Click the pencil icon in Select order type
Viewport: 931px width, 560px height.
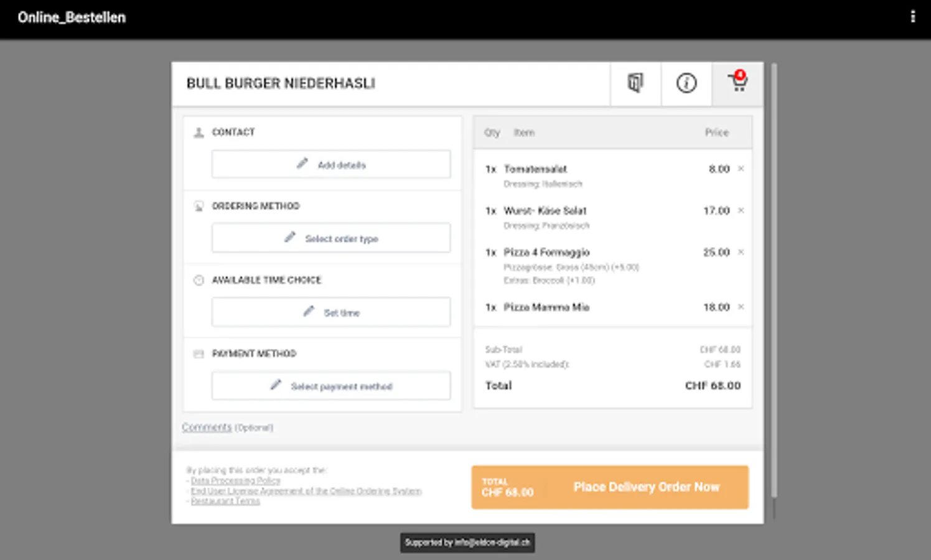290,237
